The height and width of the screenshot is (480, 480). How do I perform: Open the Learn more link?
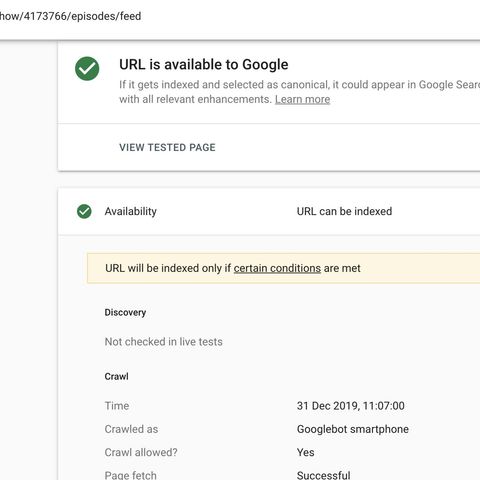coord(302,99)
